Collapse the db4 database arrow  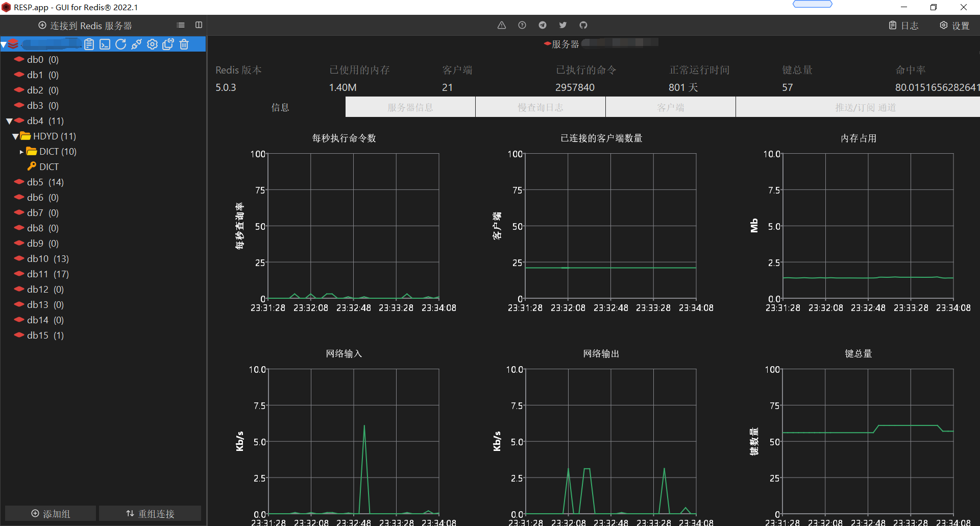[9, 121]
